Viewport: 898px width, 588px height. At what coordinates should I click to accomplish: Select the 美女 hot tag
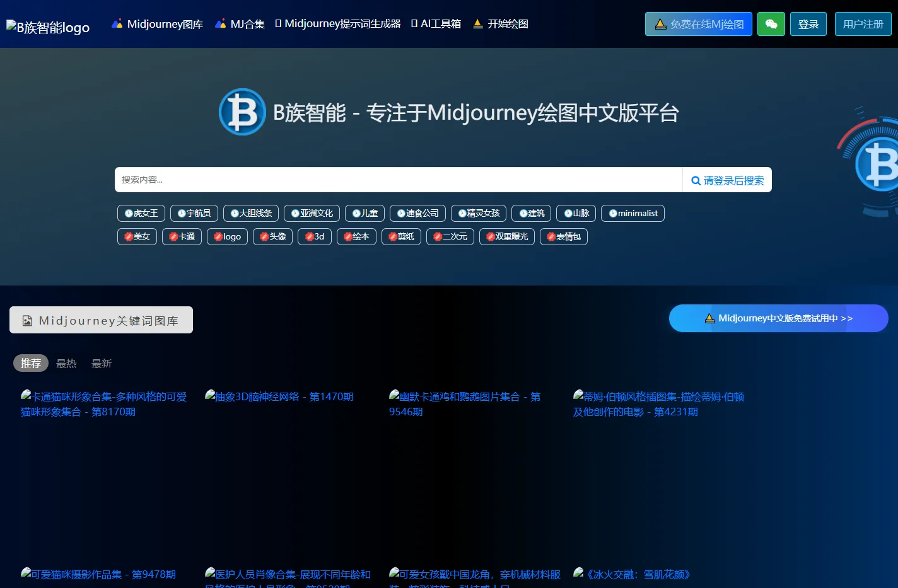click(137, 236)
